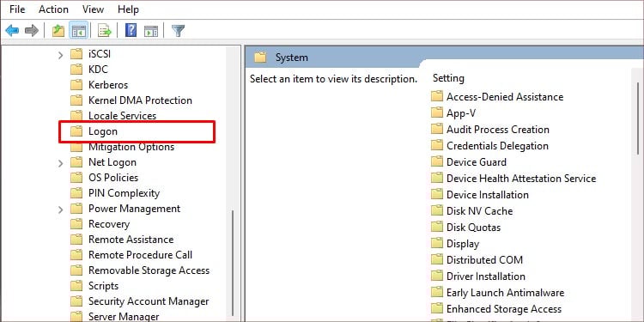
Task: Click the Setting column header
Action: click(448, 78)
